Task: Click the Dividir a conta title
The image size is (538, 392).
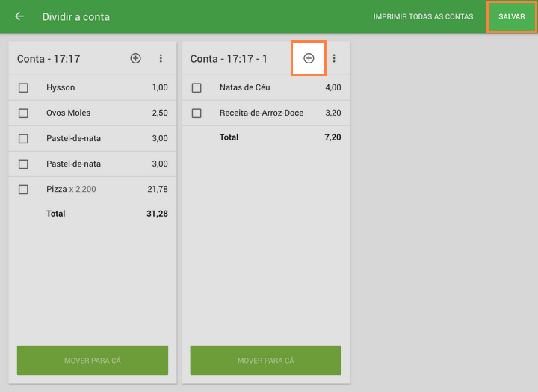Action: tap(75, 16)
